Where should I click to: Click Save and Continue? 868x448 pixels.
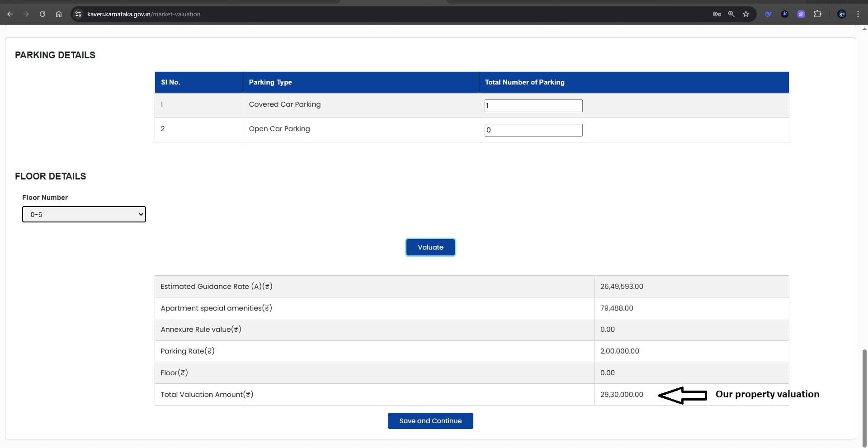pyautogui.click(x=430, y=421)
